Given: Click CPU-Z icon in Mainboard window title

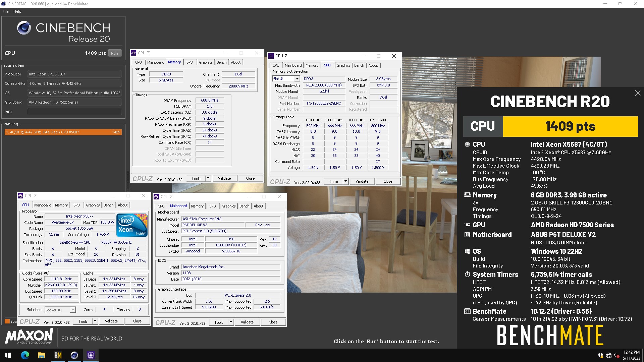Looking at the screenshot, I should (156, 197).
